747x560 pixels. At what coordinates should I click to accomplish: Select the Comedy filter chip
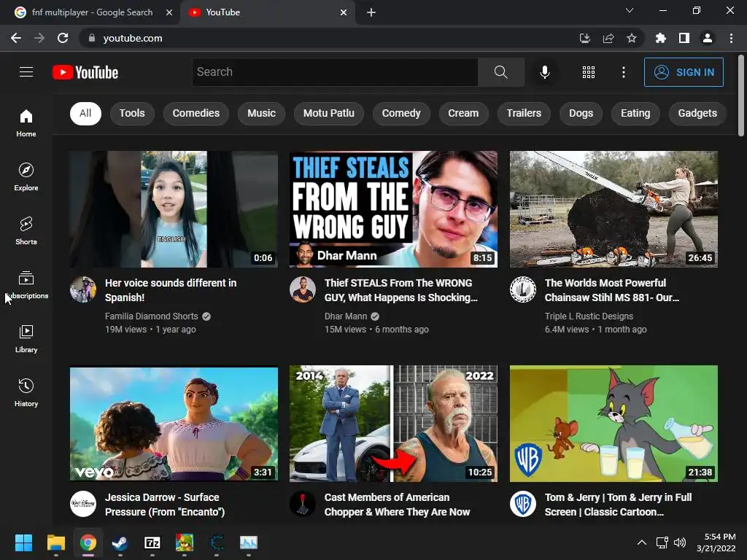coord(401,113)
